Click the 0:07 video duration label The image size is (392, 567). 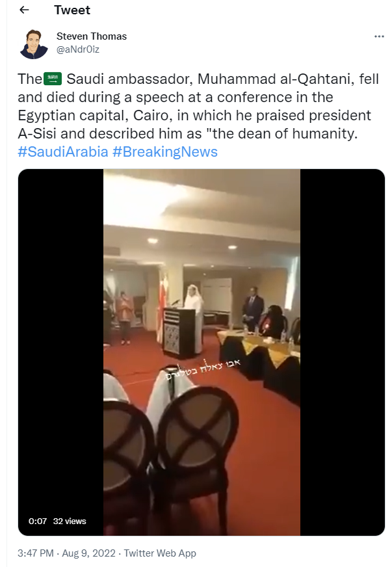coord(38,521)
